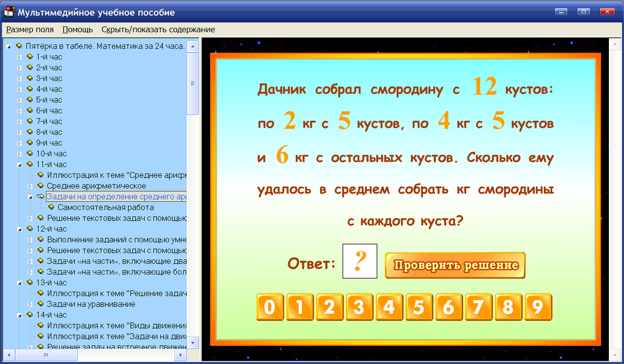The width and height of the screenshot is (624, 364).
Task: Click digit button 1
Action: click(x=300, y=307)
